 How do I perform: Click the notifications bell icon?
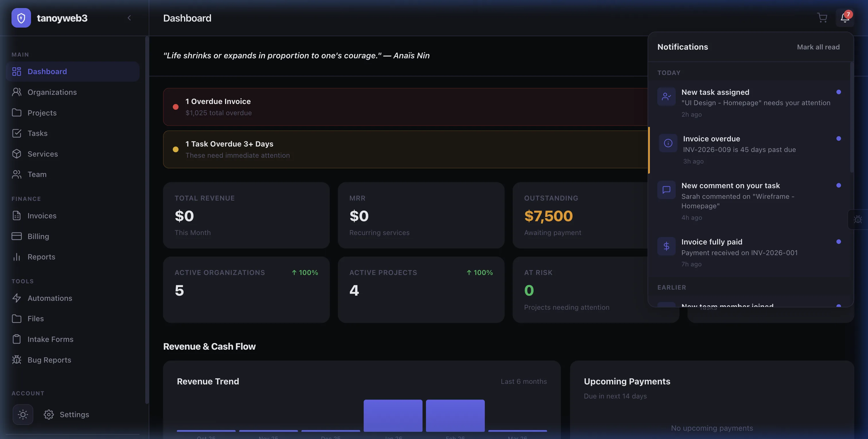844,18
